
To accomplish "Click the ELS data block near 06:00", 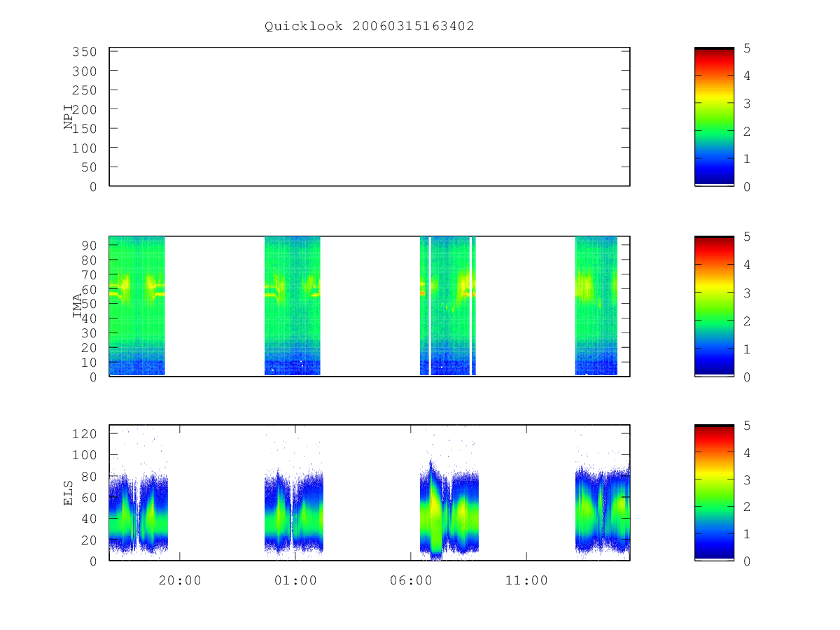I will click(449, 508).
